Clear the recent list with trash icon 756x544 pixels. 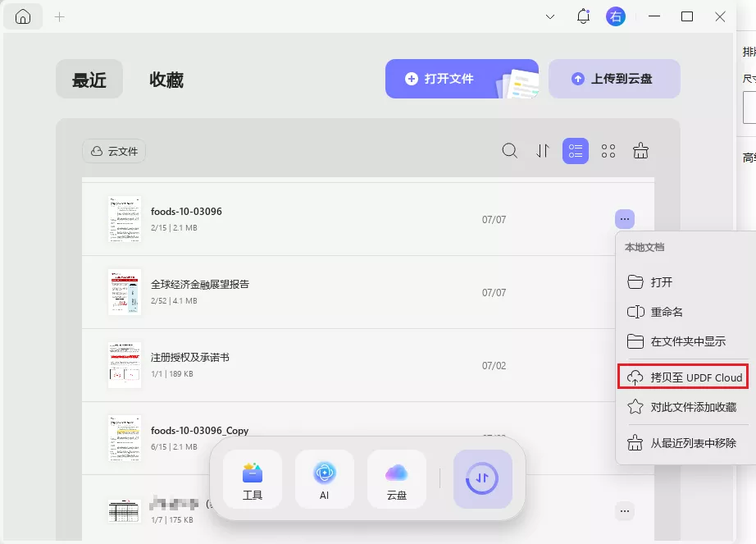pos(640,151)
